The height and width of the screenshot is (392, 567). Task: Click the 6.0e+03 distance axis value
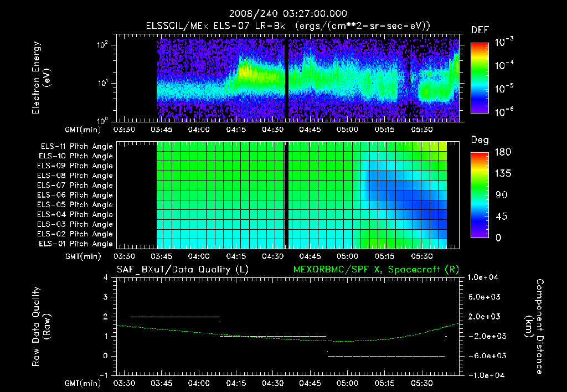(484, 297)
